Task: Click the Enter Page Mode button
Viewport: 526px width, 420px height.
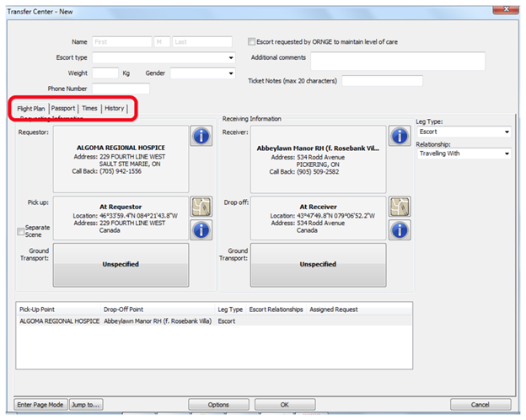Action: click(x=40, y=405)
